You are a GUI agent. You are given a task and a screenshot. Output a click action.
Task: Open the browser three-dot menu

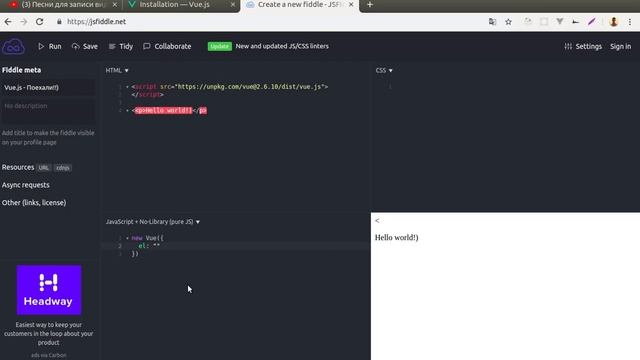(630, 22)
